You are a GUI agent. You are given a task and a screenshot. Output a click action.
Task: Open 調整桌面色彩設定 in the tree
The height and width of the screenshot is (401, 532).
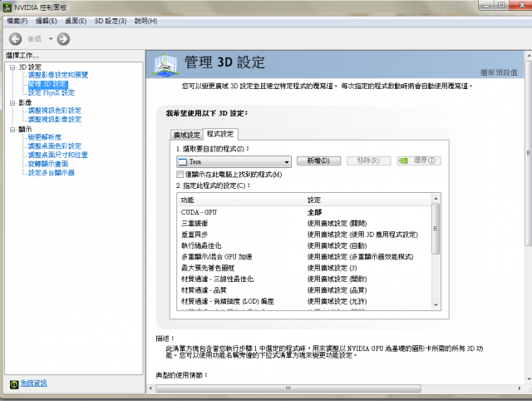[x=55, y=146]
